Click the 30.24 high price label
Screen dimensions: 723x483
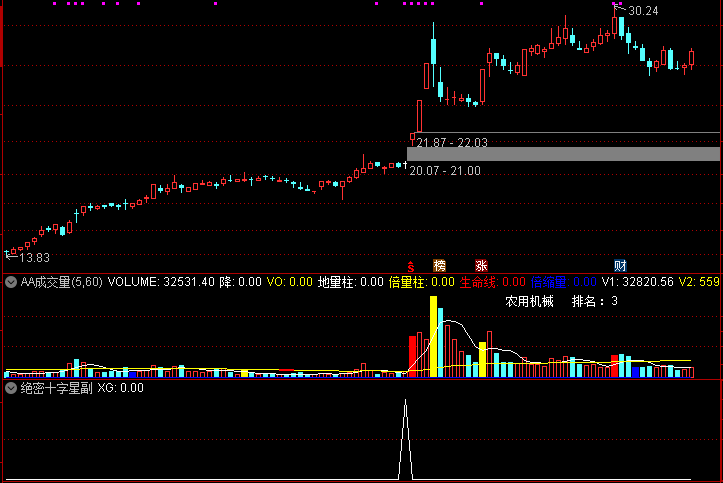coord(643,11)
